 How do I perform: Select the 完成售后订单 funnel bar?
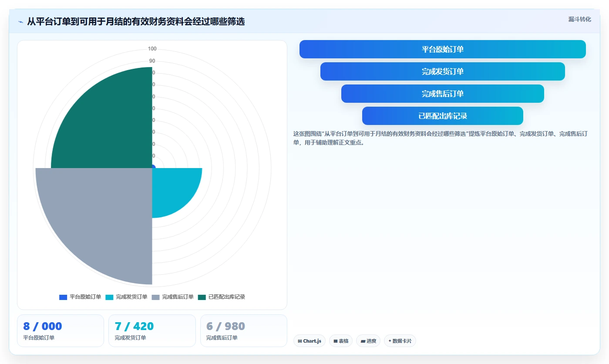[442, 94]
